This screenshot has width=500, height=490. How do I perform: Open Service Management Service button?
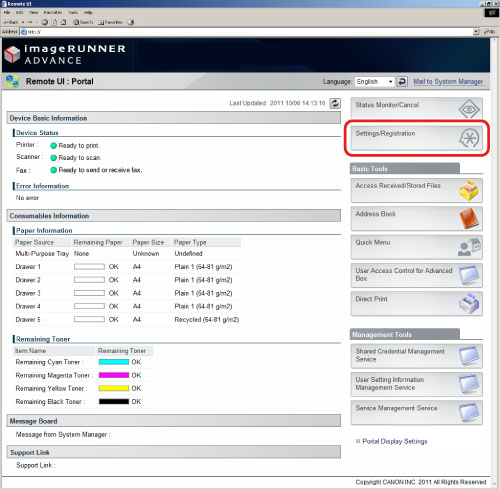click(x=416, y=412)
